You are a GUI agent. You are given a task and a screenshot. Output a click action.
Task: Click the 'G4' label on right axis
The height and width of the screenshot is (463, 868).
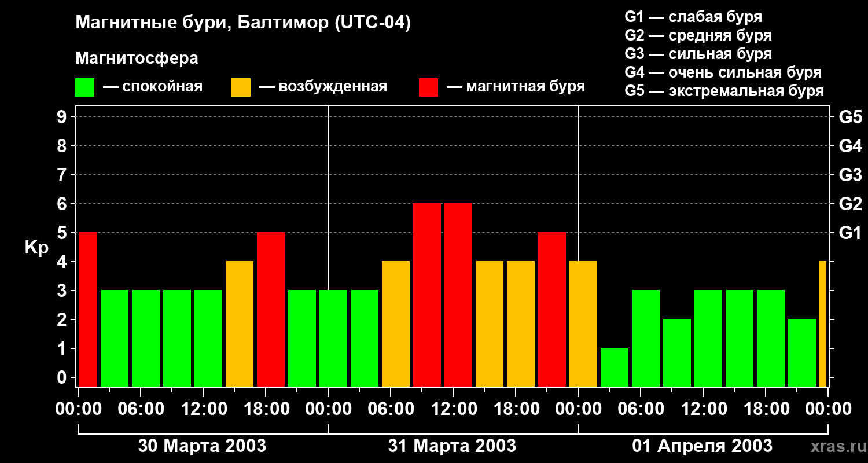(x=850, y=146)
